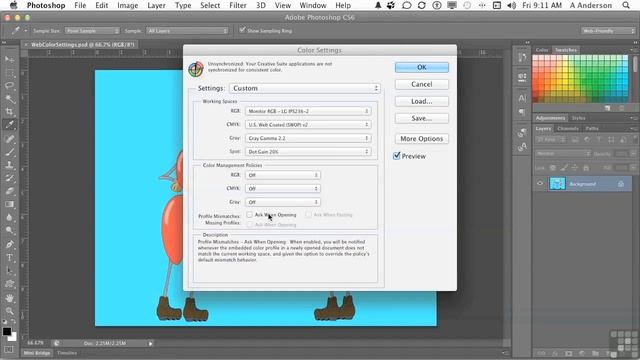Open the collapsed Character panel icon
Screen dimensions: 640x360
[x=522, y=98]
